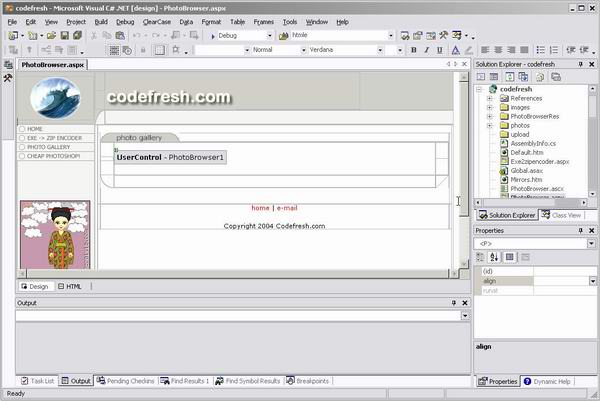Align text right

(511, 50)
